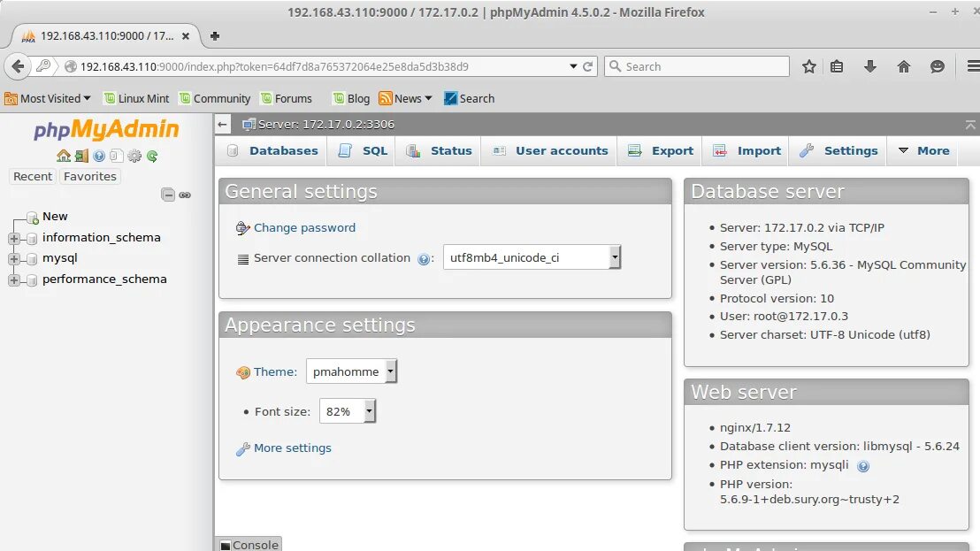Open the More menu dropdown

(923, 150)
